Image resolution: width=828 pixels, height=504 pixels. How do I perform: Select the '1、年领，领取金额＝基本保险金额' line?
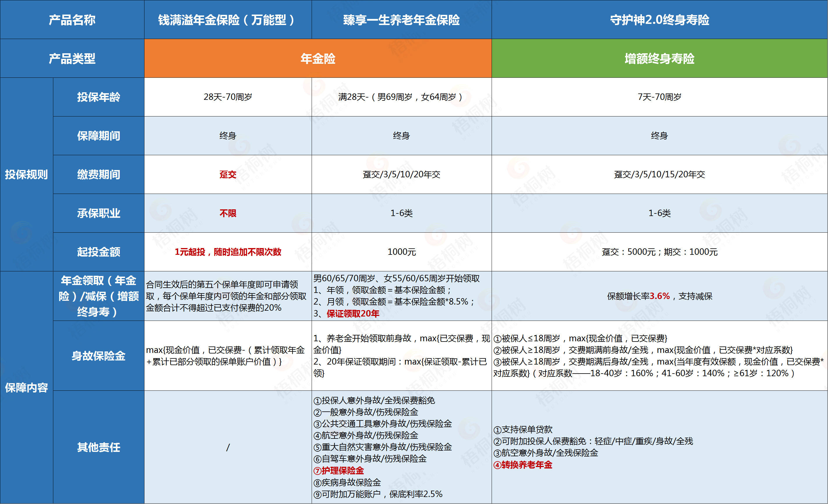[382, 290]
